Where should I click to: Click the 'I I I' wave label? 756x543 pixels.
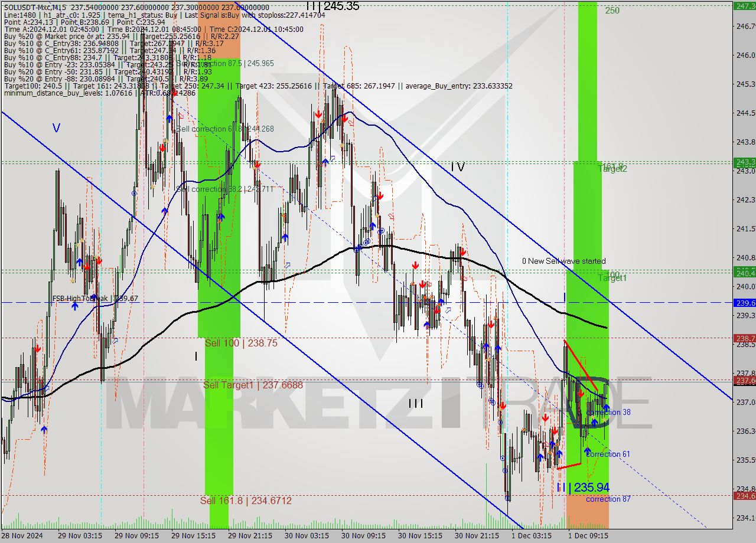pos(415,404)
